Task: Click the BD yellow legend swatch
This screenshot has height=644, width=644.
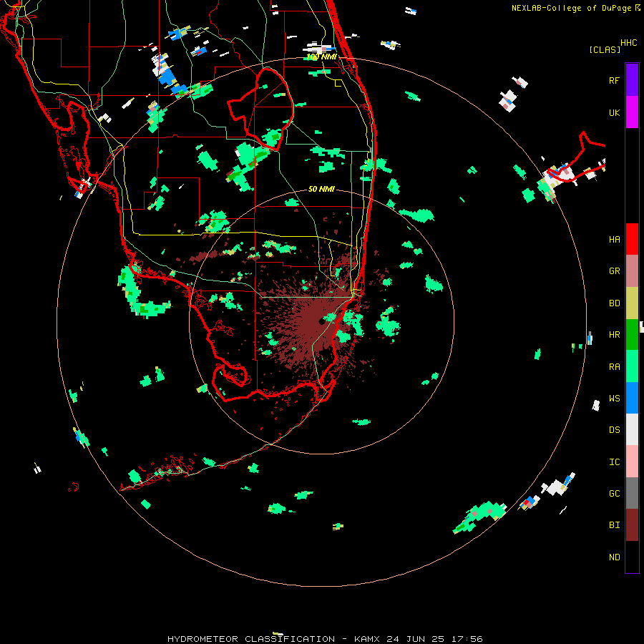Action: (x=632, y=303)
